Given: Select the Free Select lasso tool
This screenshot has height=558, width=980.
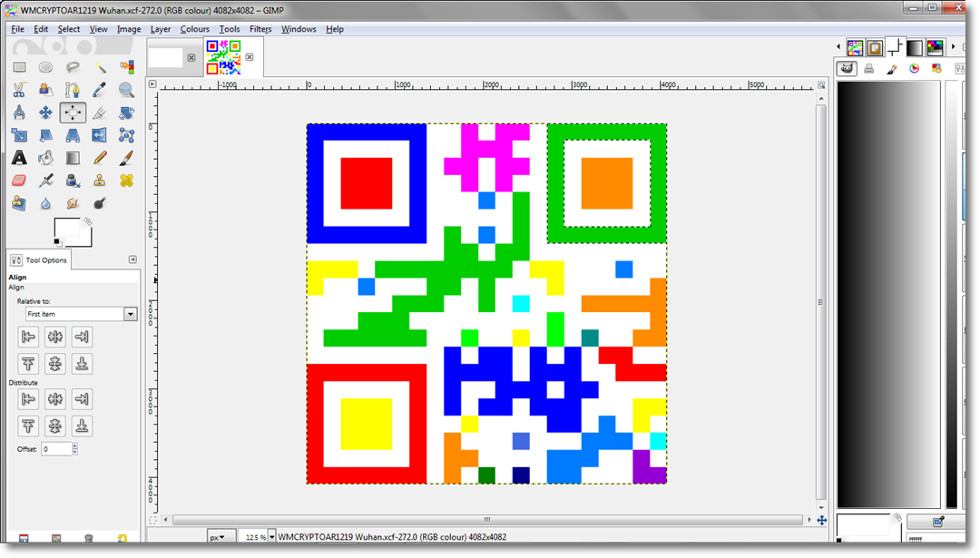Looking at the screenshot, I should [73, 67].
